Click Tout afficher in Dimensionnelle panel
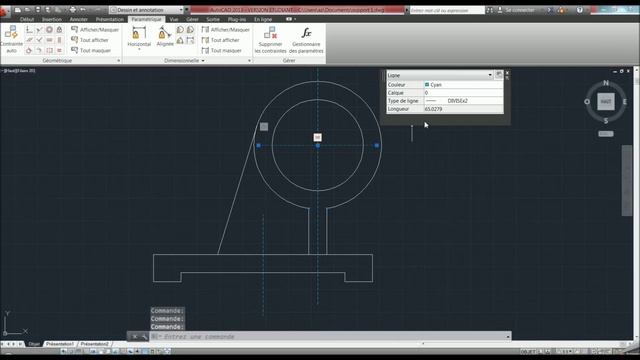Image resolution: width=640 pixels, height=360 pixels. pos(221,40)
